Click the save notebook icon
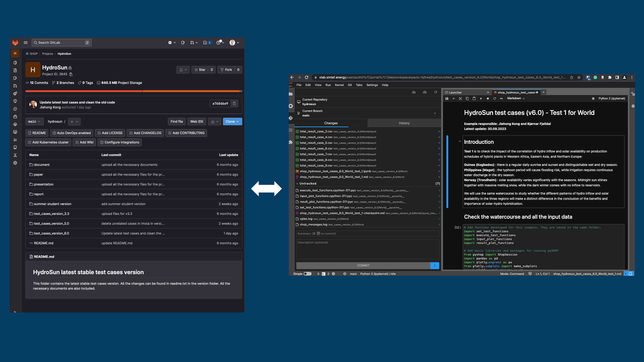Image resolution: width=644 pixels, height=362 pixels. [x=447, y=98]
